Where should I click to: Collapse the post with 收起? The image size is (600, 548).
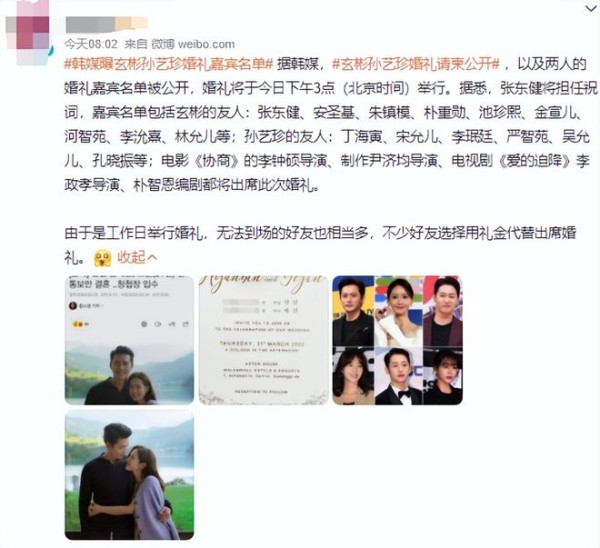(x=137, y=257)
